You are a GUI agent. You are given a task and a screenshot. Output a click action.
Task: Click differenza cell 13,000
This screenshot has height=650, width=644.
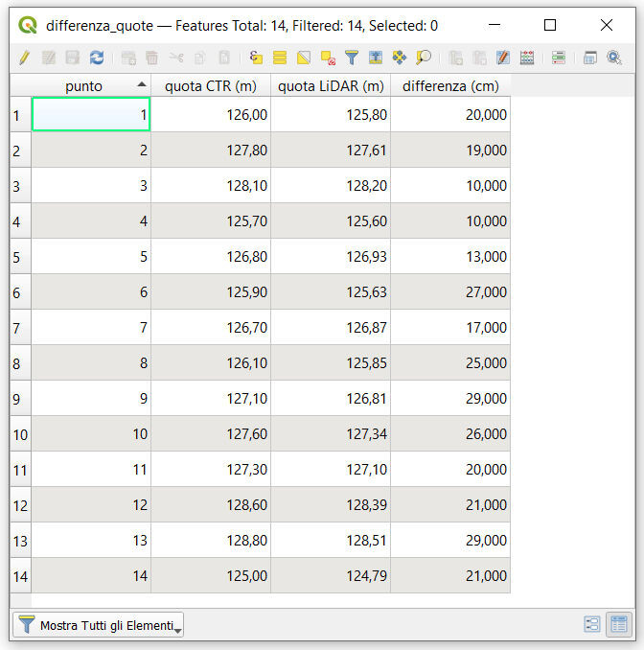click(450, 257)
